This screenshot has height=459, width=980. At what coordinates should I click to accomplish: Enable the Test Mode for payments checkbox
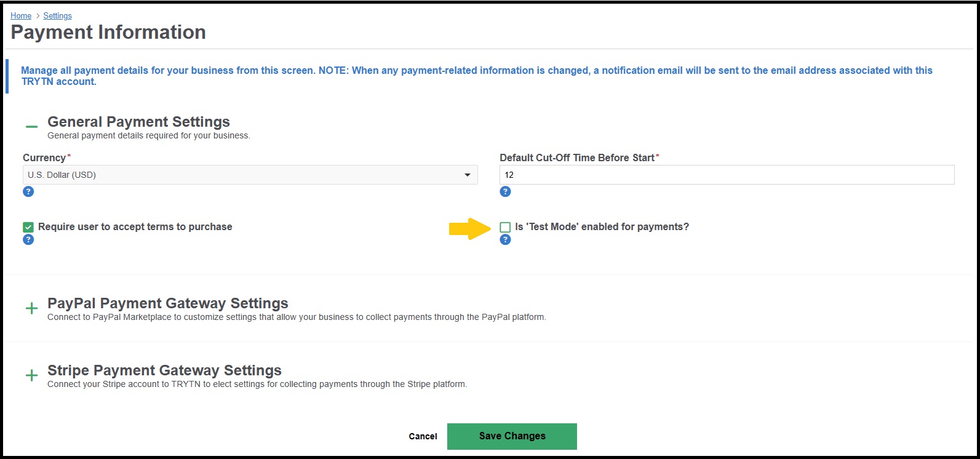tap(505, 227)
